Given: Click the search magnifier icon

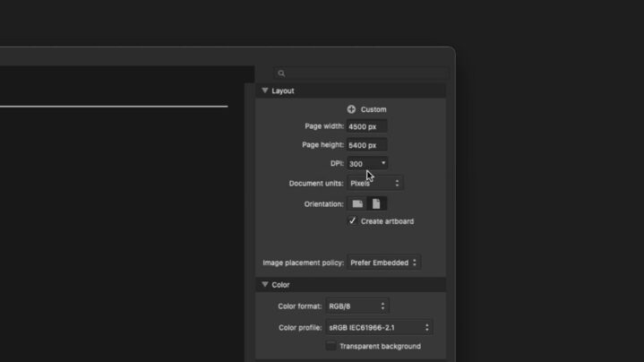Looking at the screenshot, I should pos(281,73).
